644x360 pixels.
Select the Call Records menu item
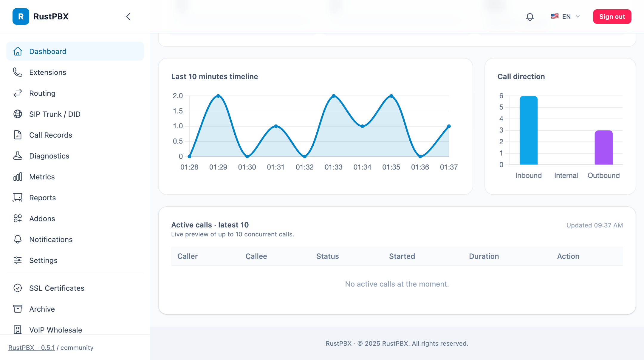tap(75, 135)
